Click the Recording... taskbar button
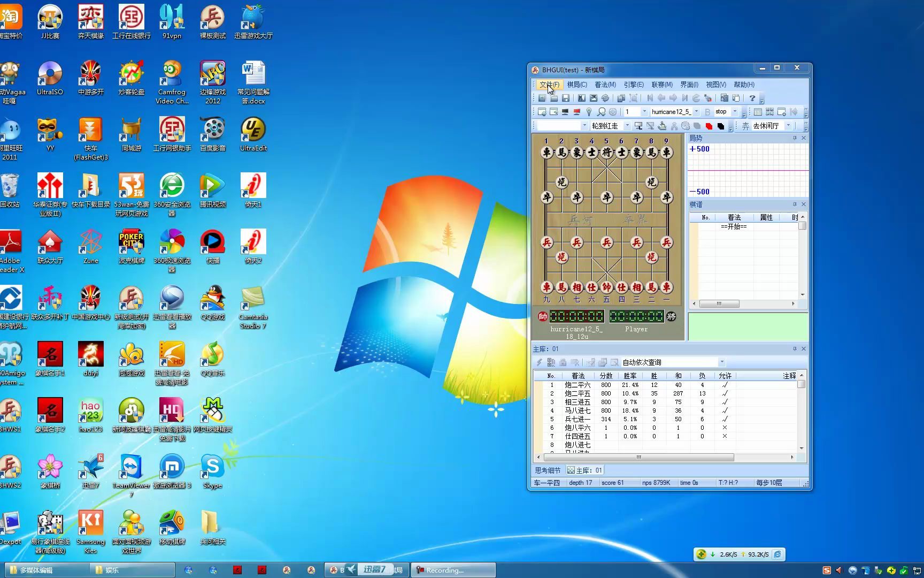Viewport: 924px width, 578px height. (453, 570)
